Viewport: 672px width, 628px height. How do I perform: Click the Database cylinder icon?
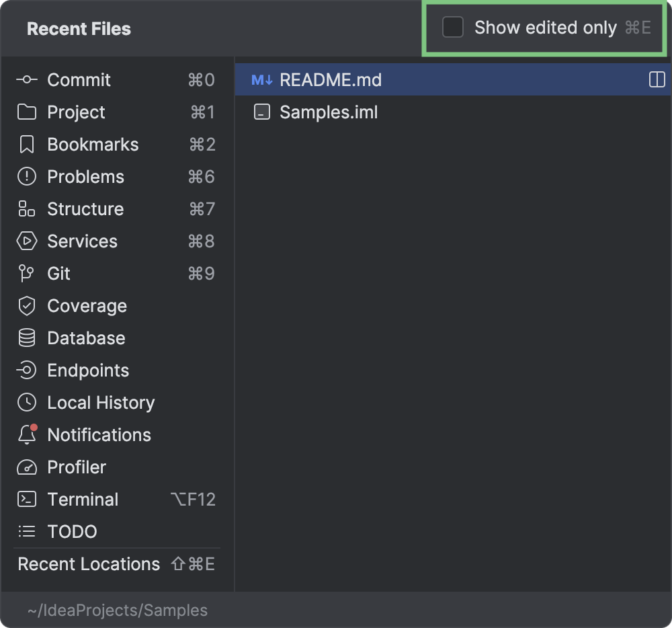click(27, 338)
